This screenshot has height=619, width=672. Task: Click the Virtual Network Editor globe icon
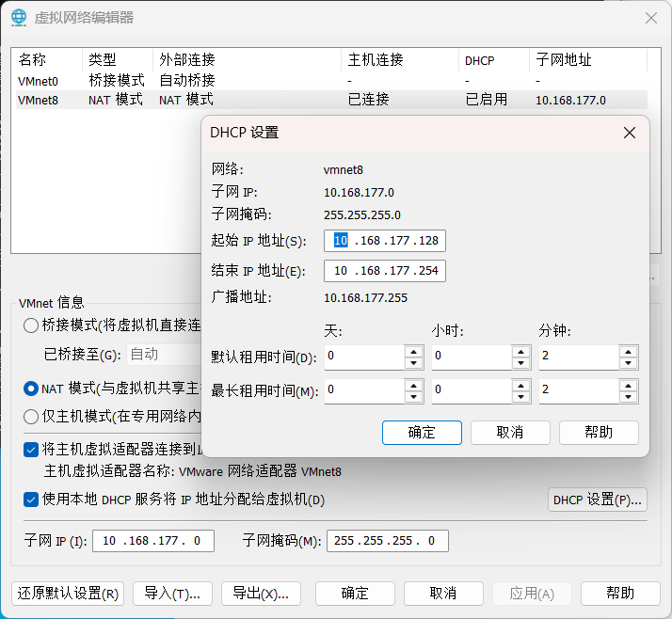19,18
